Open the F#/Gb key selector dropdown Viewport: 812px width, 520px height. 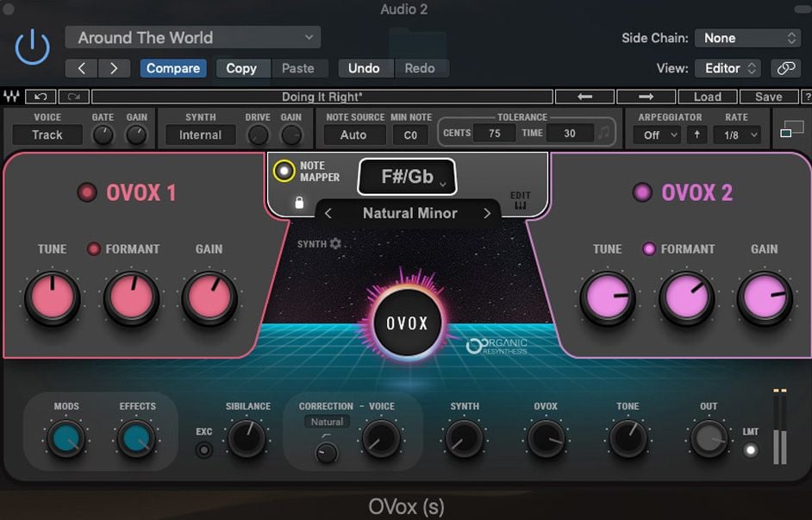[408, 177]
